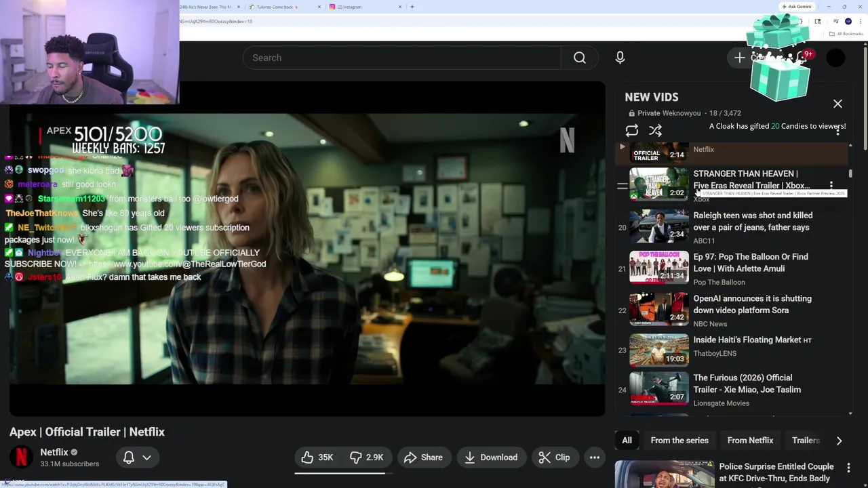Viewport: 868px width, 488px height.
Task: Click the NEW VIDS playlist heading
Action: 652,97
